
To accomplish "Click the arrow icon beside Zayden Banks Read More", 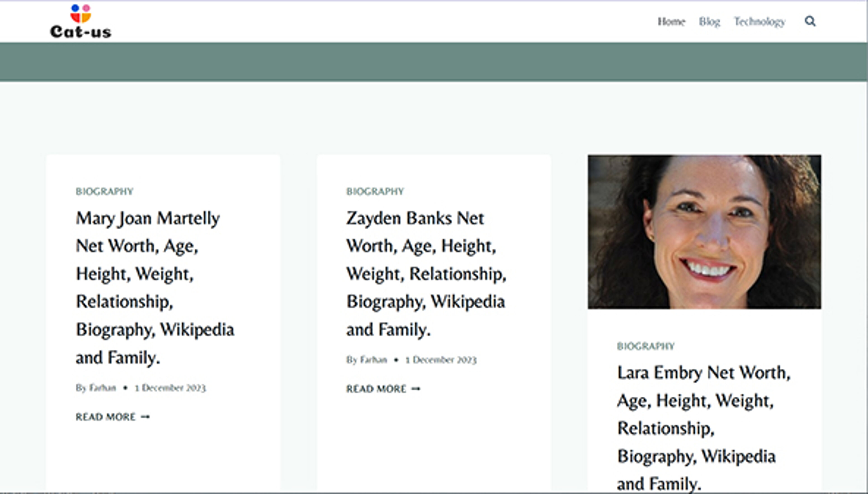I will [416, 388].
